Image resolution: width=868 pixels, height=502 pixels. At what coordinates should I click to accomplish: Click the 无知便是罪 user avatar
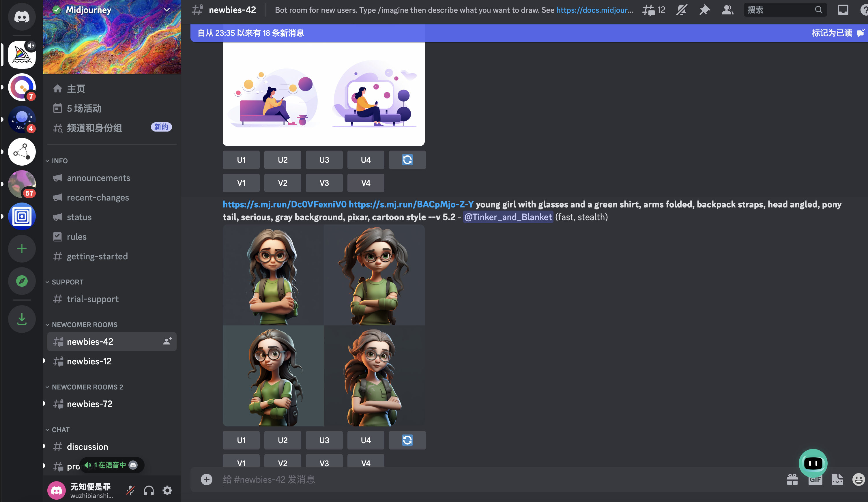(x=57, y=491)
